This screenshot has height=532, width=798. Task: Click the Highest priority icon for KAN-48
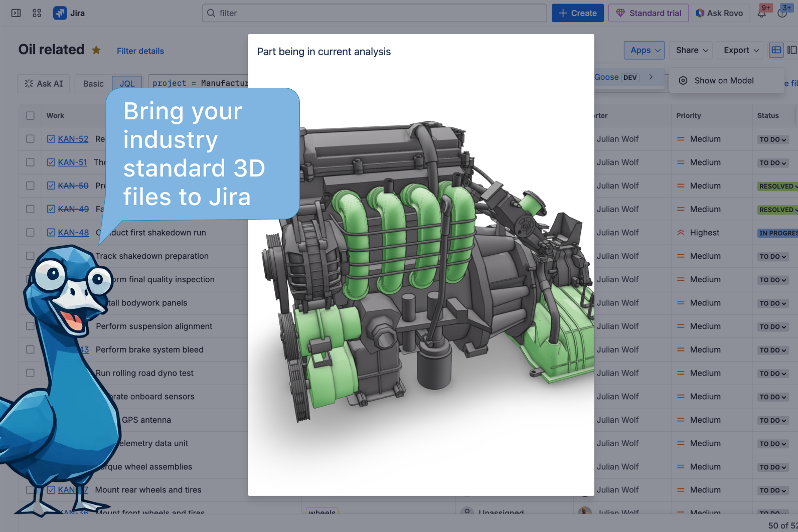[x=681, y=233]
